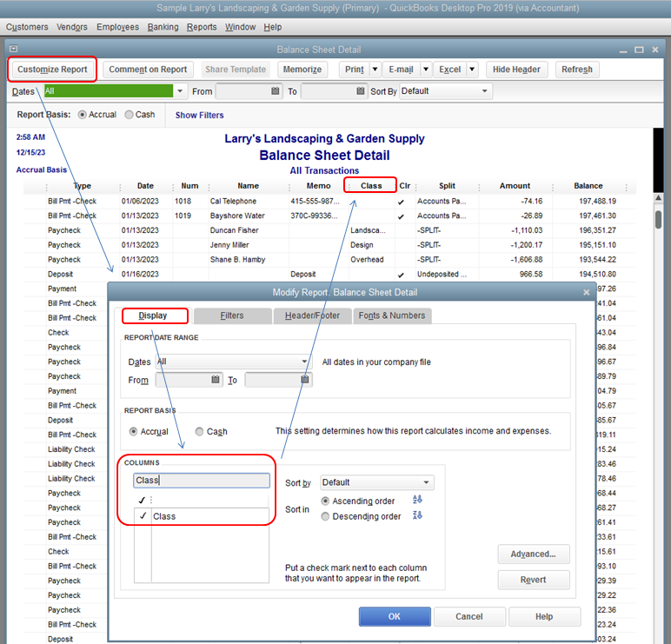Switch to the Filters tab
The image size is (671, 644).
pos(232,315)
